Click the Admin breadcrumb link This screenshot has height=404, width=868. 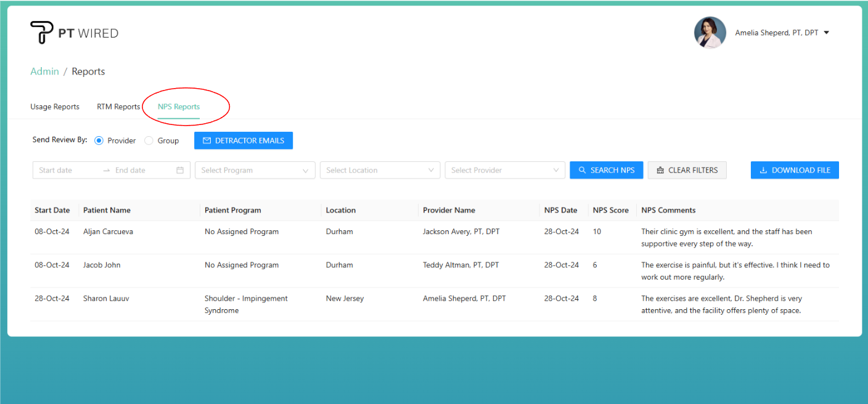coord(44,71)
